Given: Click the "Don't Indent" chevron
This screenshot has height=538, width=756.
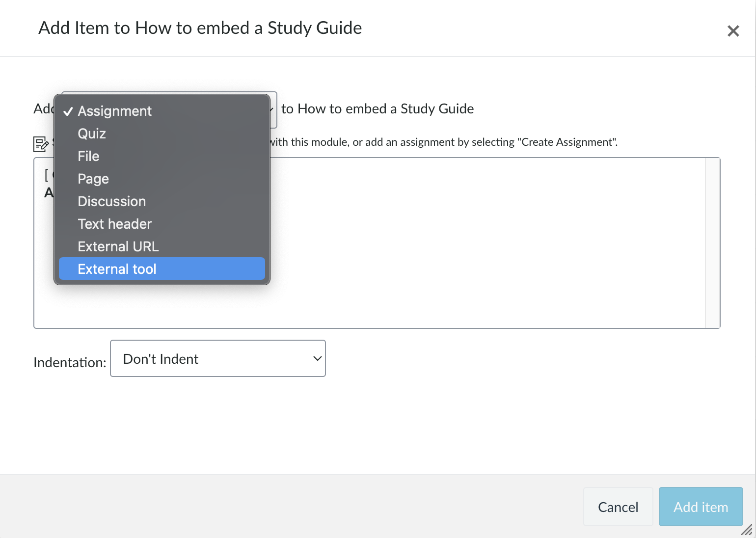Looking at the screenshot, I should coord(317,358).
